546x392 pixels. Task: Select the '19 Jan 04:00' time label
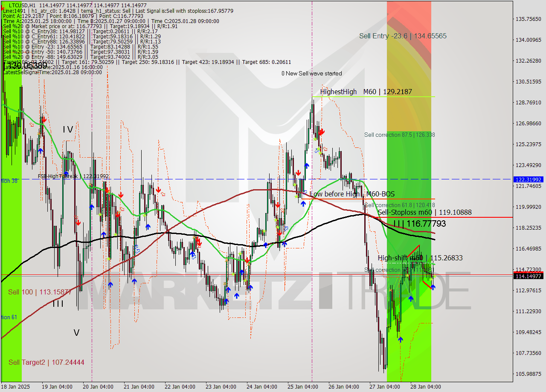point(57,387)
